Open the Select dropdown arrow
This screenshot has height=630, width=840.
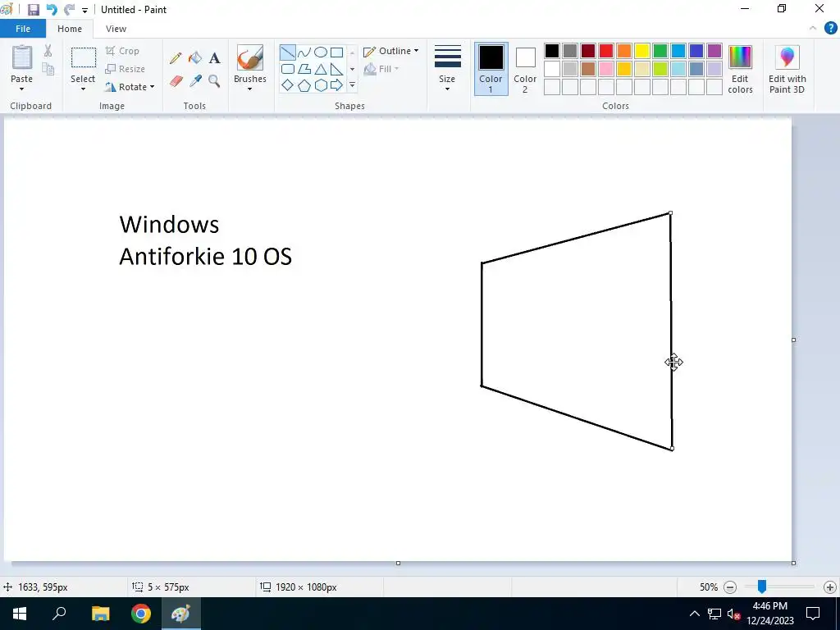pyautogui.click(x=83, y=89)
